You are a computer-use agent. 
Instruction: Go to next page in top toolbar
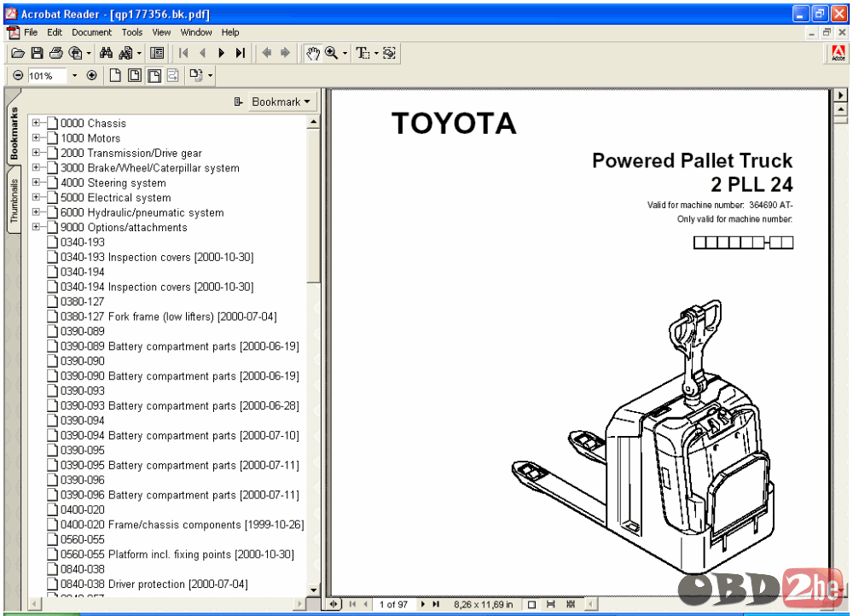click(x=221, y=53)
